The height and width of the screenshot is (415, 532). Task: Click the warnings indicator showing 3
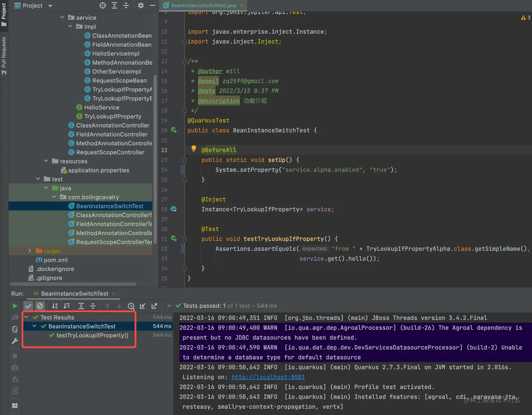(526, 18)
